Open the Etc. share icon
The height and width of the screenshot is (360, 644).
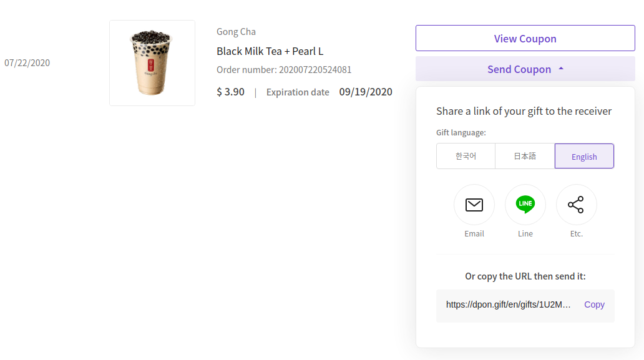click(576, 205)
